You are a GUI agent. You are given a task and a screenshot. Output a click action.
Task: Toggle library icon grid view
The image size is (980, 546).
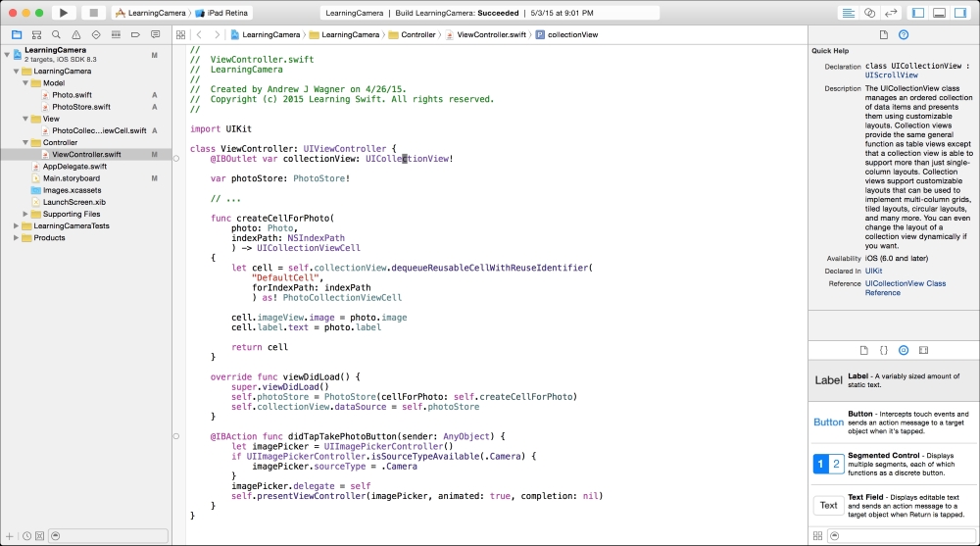pos(817,536)
